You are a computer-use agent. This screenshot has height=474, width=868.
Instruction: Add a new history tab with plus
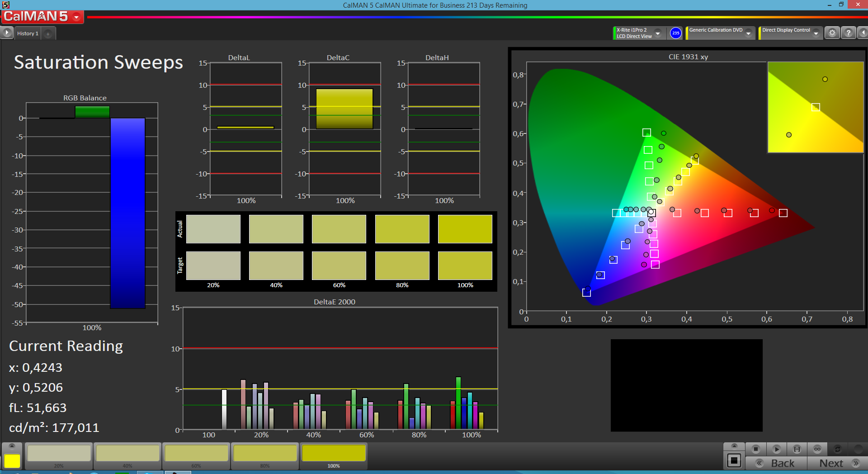[x=48, y=33]
